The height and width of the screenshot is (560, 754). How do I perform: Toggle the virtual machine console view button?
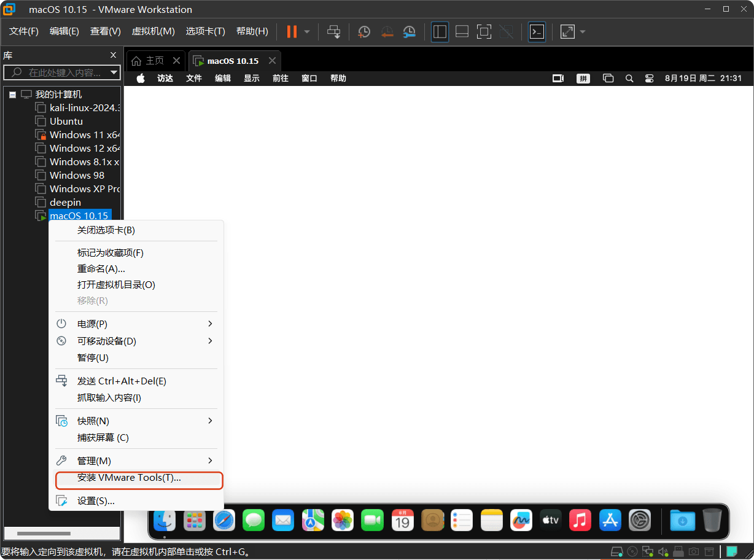coord(537,31)
